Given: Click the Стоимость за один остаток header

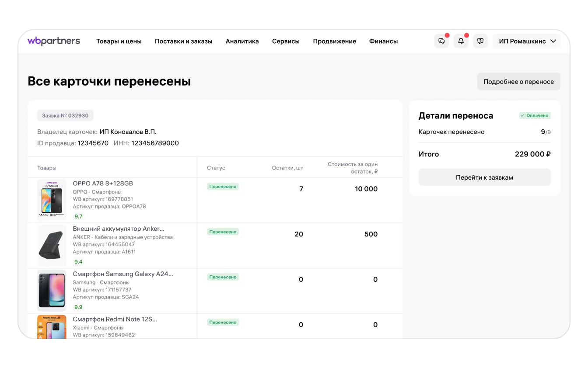Looking at the screenshot, I should 353,168.
